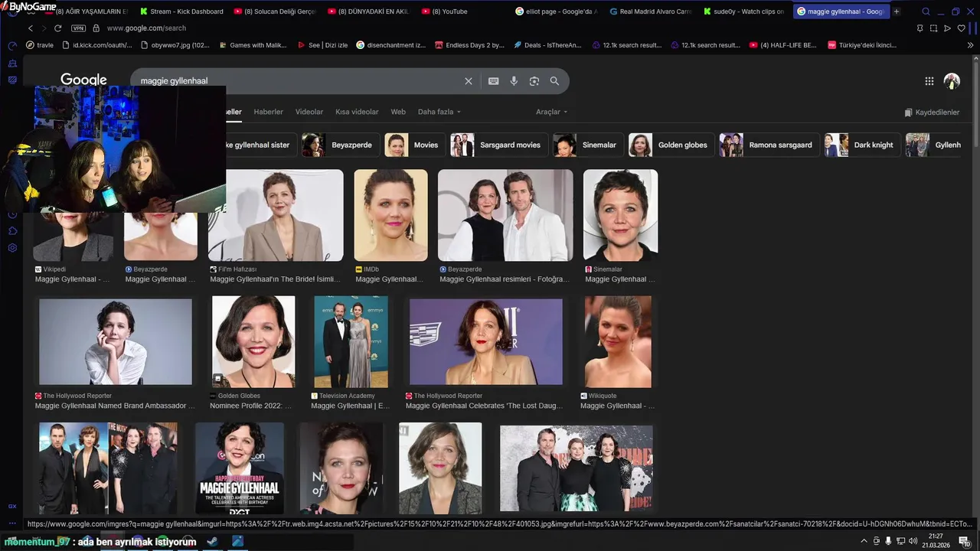Open the Golden Globes Nominee Profile image
This screenshot has height=551, width=980.
tap(253, 341)
